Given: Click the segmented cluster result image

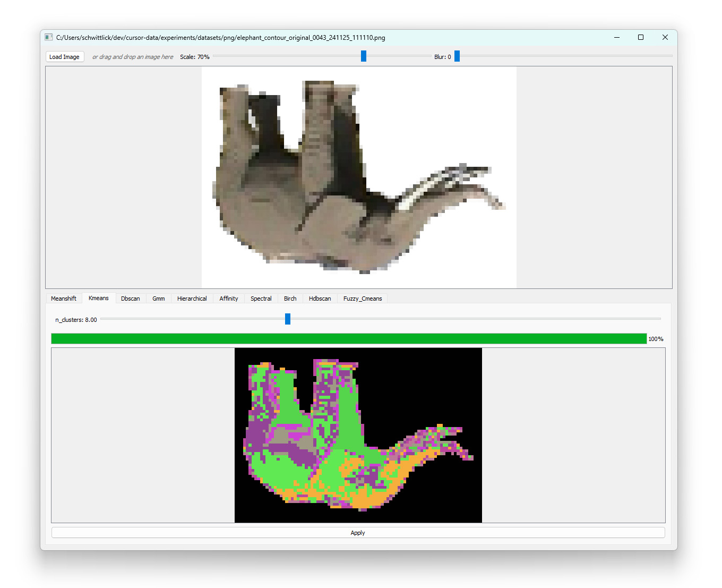Looking at the screenshot, I should coord(358,435).
